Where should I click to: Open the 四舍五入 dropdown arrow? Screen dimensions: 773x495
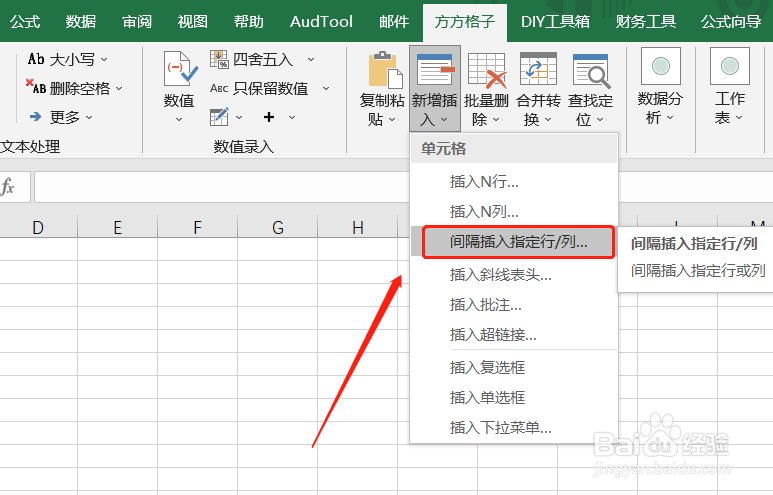tap(311, 60)
